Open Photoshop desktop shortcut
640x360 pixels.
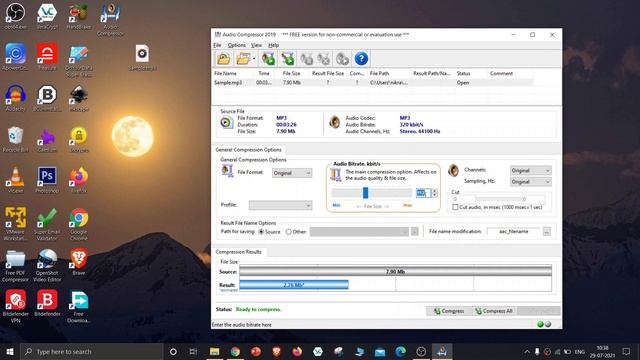coord(47,180)
